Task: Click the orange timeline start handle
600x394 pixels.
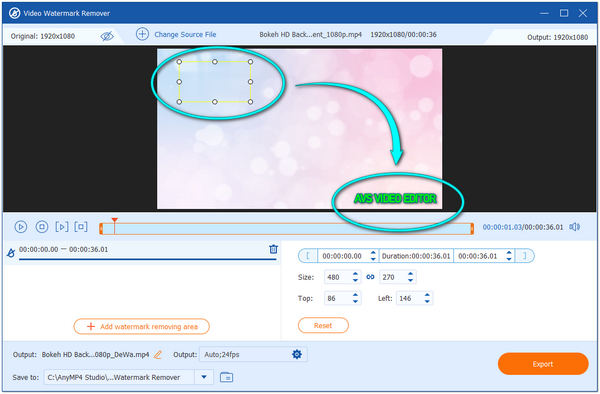Action: click(101, 229)
